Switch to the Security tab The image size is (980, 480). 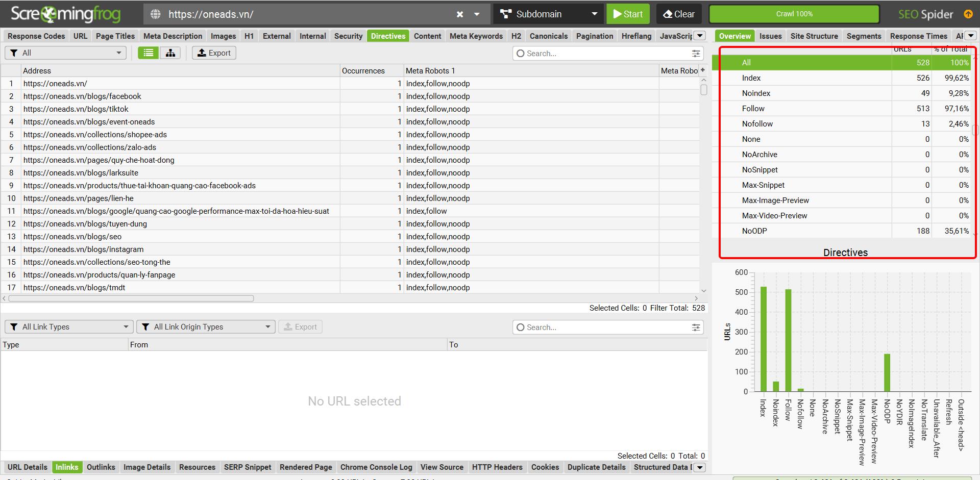[x=348, y=36]
